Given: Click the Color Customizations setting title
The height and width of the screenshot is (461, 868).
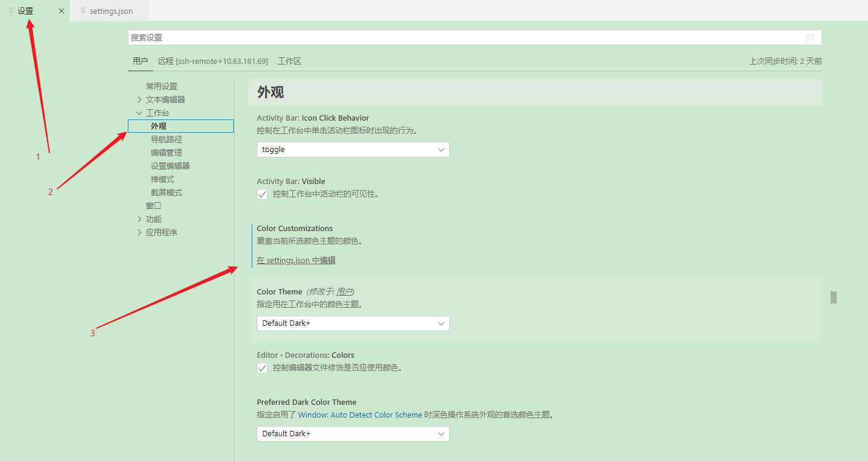Looking at the screenshot, I should [x=295, y=229].
